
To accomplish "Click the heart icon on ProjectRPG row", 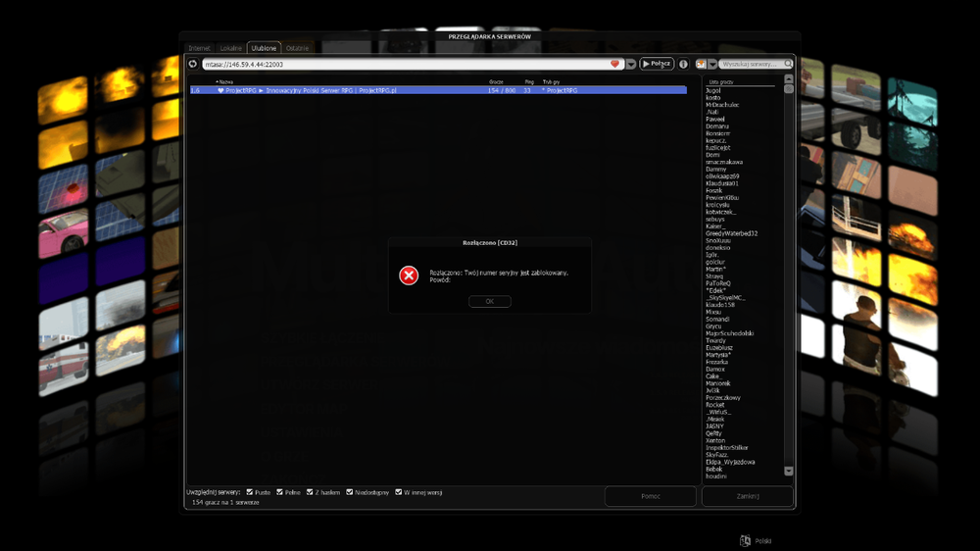I will coord(220,90).
